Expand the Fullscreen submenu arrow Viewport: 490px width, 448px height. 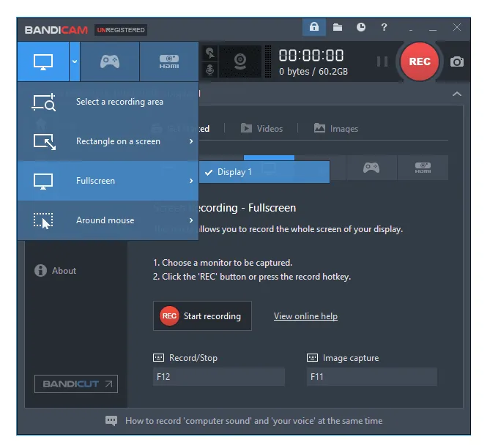coord(191,181)
